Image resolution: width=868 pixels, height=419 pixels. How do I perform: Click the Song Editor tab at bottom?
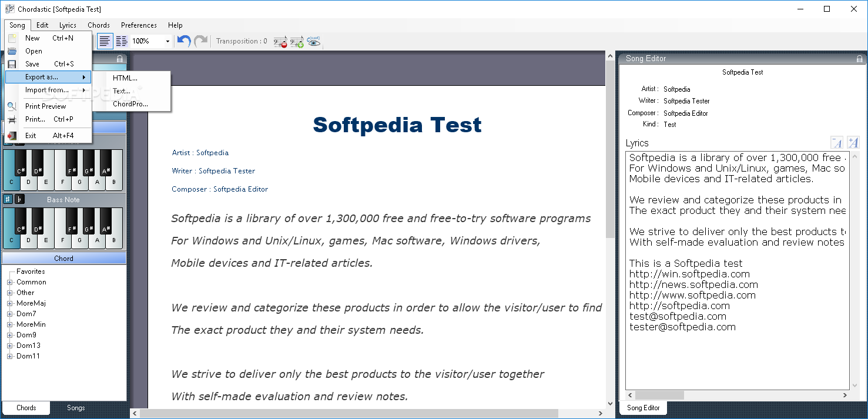(x=644, y=408)
